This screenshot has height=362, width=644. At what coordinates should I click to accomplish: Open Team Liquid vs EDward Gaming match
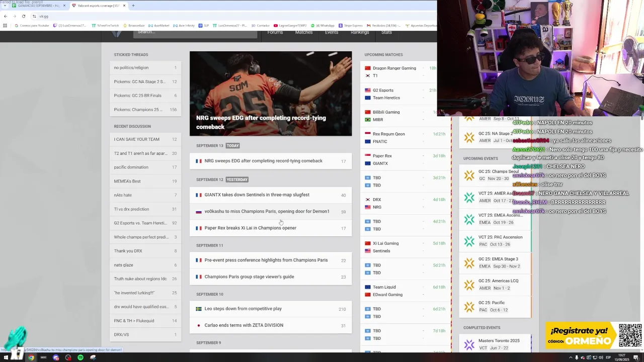click(x=405, y=291)
